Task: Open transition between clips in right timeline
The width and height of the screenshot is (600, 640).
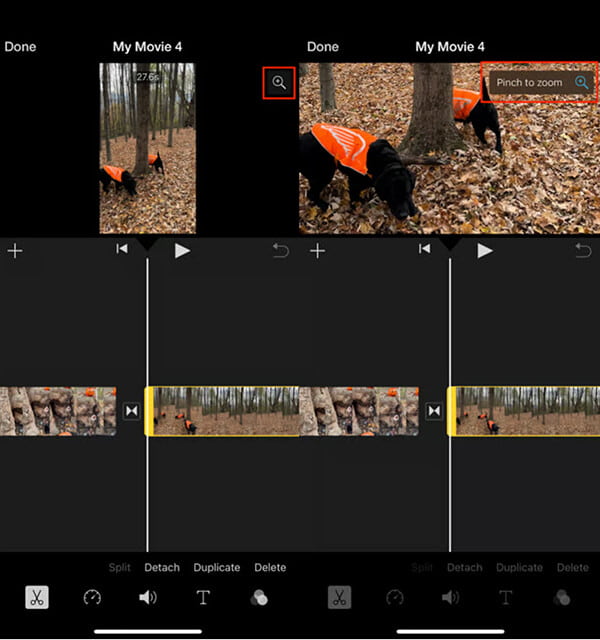Action: [434, 411]
